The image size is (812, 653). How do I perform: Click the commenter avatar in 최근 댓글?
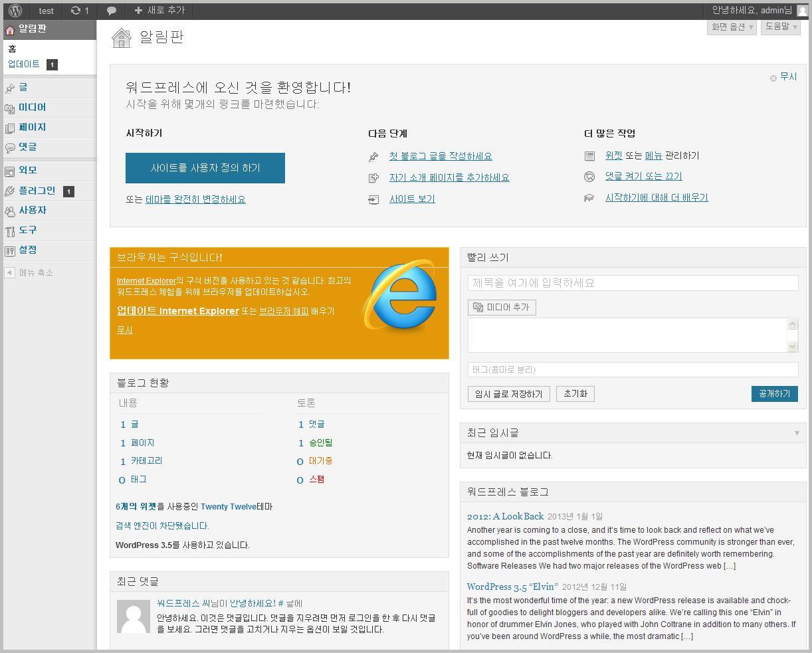[134, 616]
